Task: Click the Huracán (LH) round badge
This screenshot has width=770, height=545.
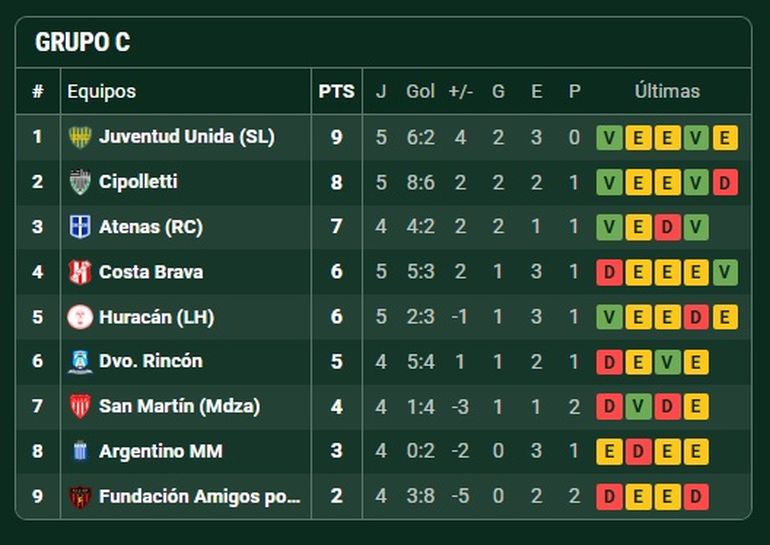Action: click(x=80, y=317)
